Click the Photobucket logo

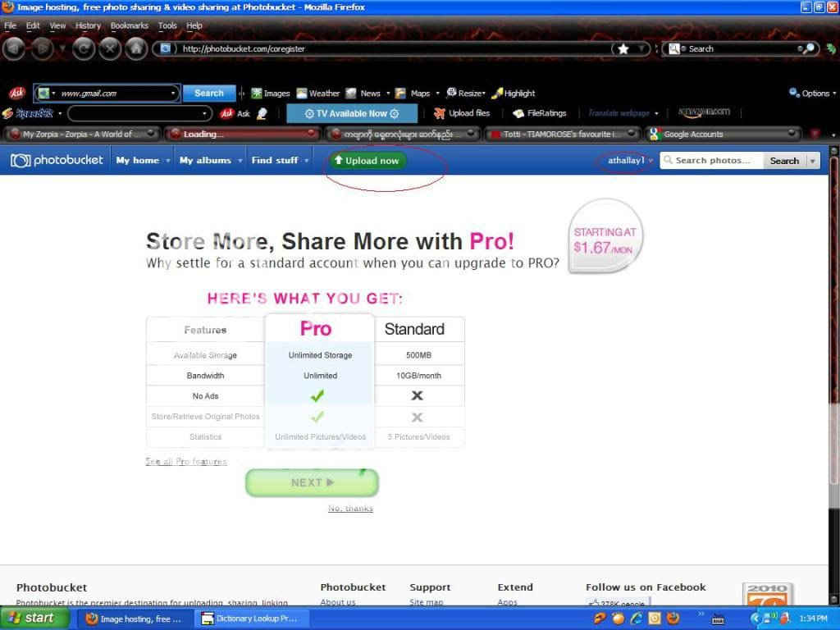pos(57,160)
